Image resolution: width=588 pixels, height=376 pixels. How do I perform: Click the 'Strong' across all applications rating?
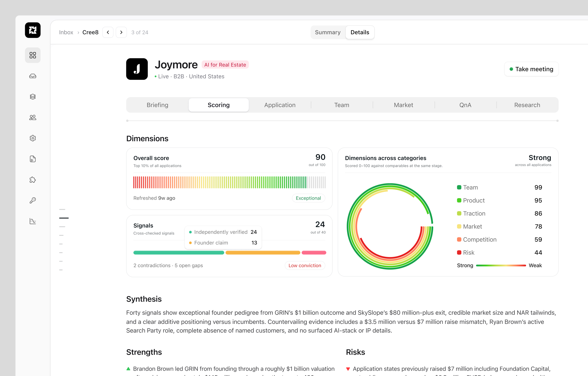pos(540,158)
